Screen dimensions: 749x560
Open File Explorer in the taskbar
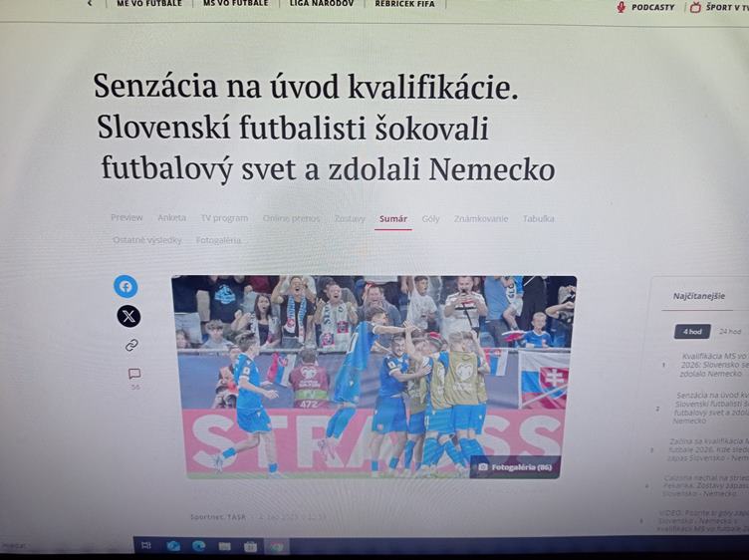click(224, 546)
